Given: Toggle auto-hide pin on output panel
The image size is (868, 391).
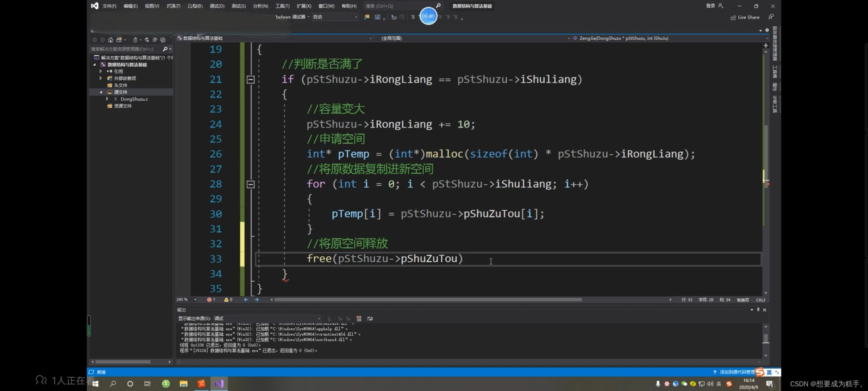Looking at the screenshot, I should point(758,310).
